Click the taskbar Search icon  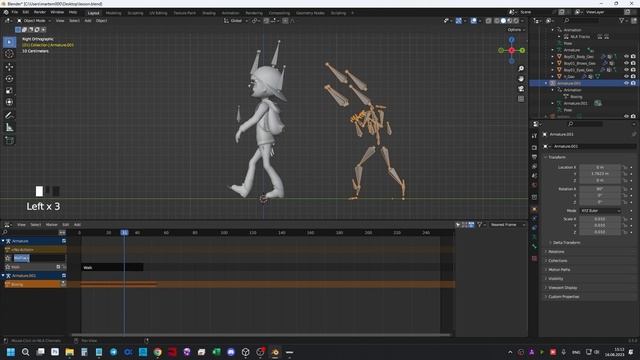coord(25,352)
